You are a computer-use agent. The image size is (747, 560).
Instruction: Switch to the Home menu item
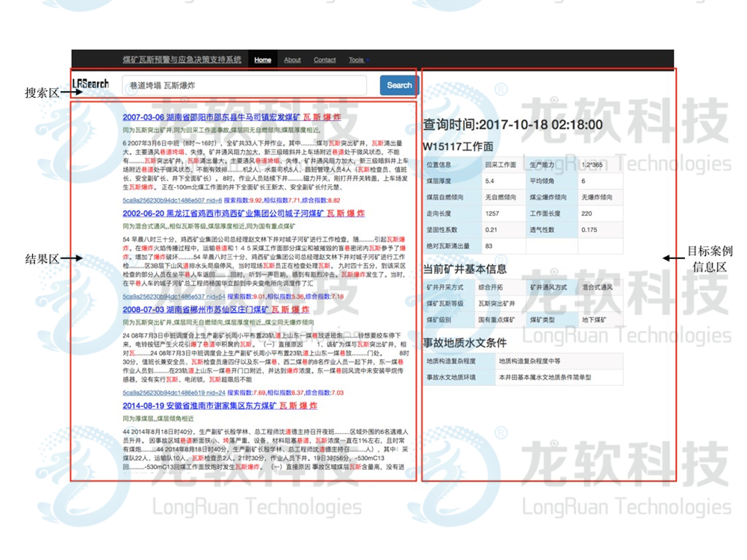pos(262,60)
